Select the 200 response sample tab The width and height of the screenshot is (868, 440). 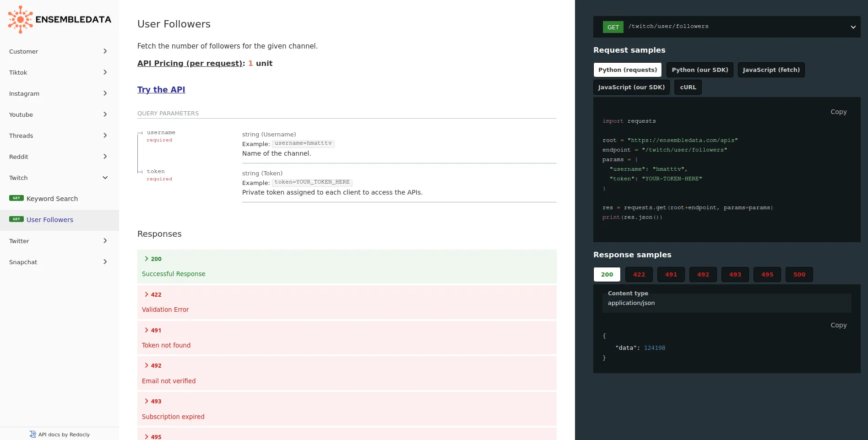pyautogui.click(x=607, y=274)
